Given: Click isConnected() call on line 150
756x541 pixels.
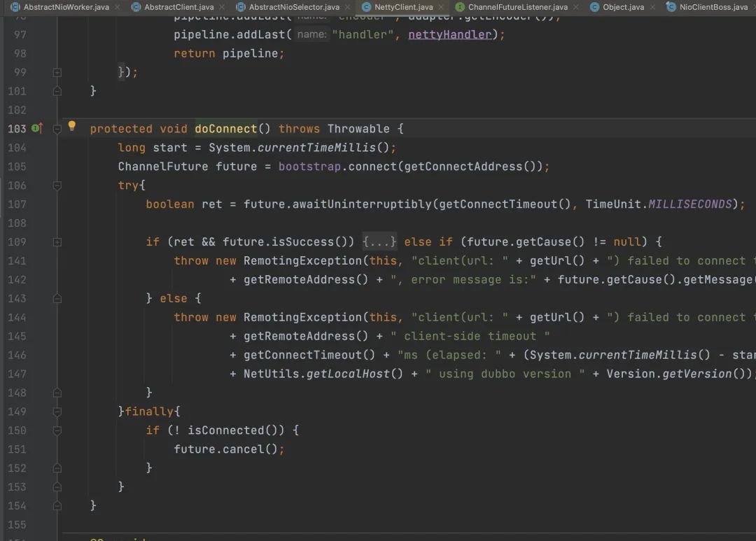Looking at the screenshot, I should pos(232,430).
